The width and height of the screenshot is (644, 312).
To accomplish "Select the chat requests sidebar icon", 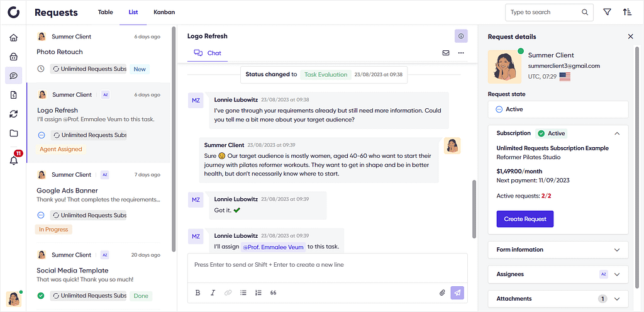I will click(14, 75).
